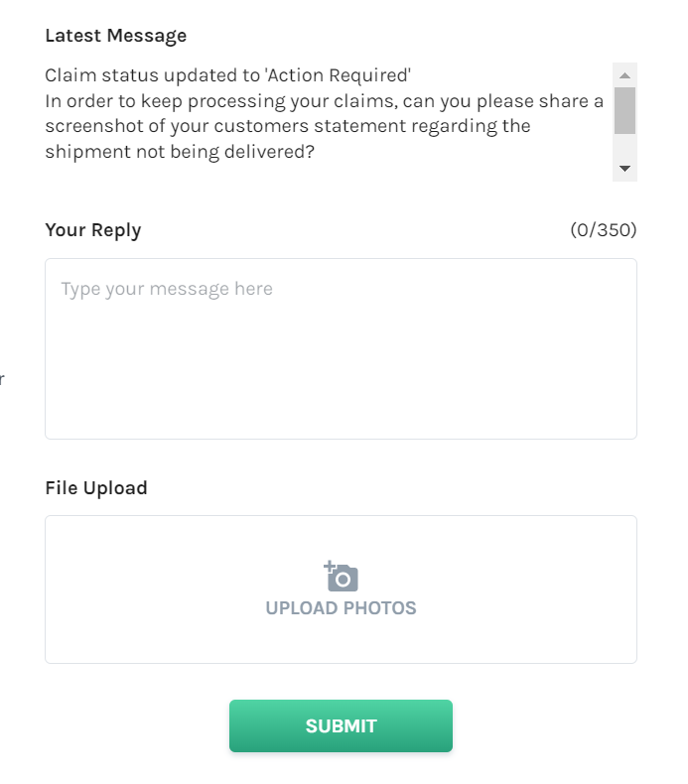Click the cut-off letter at the left edge
This screenshot has height=784, width=688.
(2, 379)
